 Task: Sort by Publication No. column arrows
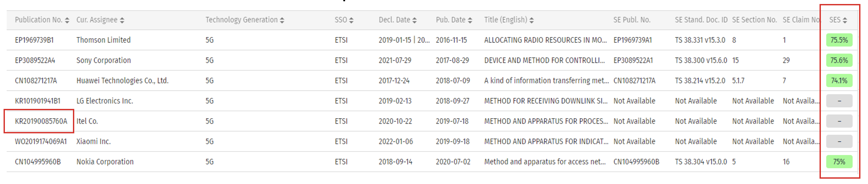[67, 20]
